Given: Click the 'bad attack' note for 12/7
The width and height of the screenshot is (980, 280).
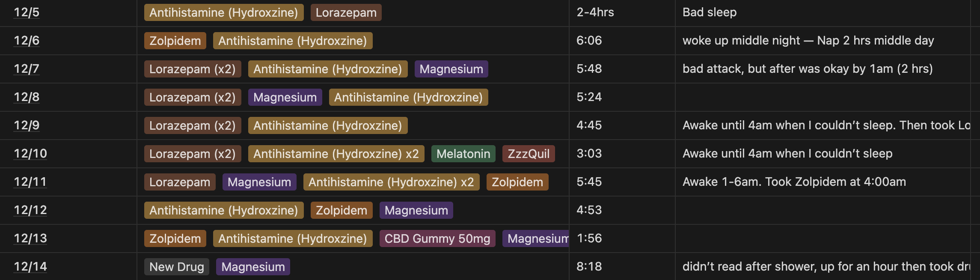Looking at the screenshot, I should coord(808,69).
